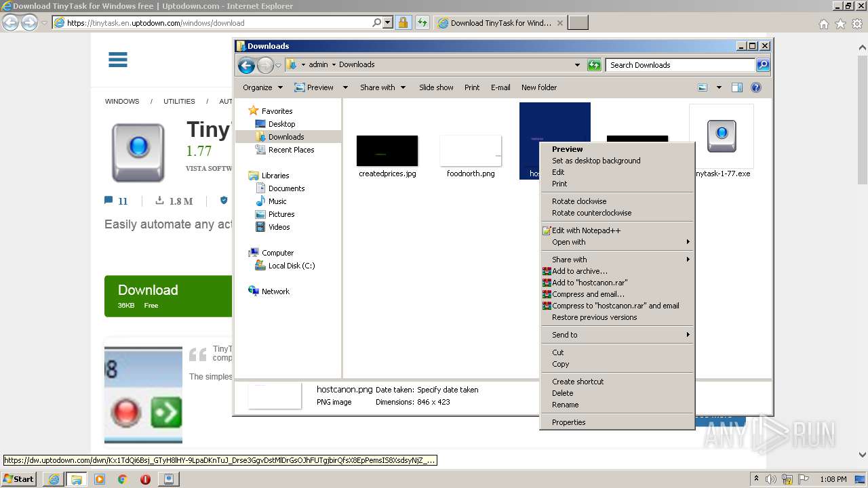The image size is (868, 488).
Task: Click Preview button in Explorer toolbar
Action: click(314, 87)
